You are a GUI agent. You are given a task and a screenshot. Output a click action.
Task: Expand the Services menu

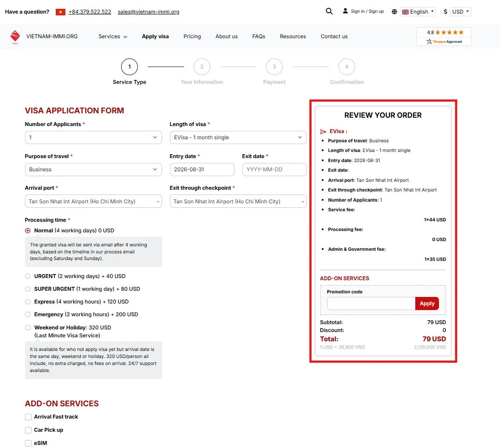coord(113,36)
